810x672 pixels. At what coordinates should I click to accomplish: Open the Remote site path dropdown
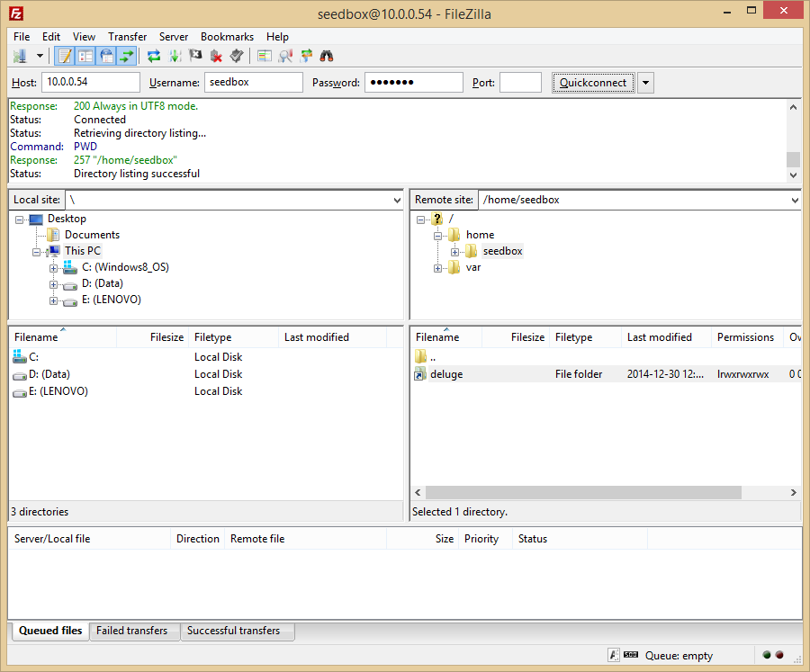(795, 200)
